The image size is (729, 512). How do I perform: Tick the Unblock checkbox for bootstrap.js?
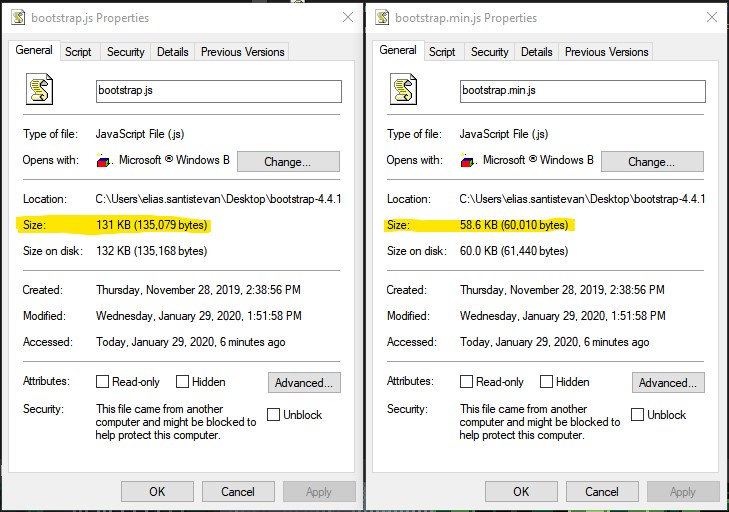click(x=274, y=415)
